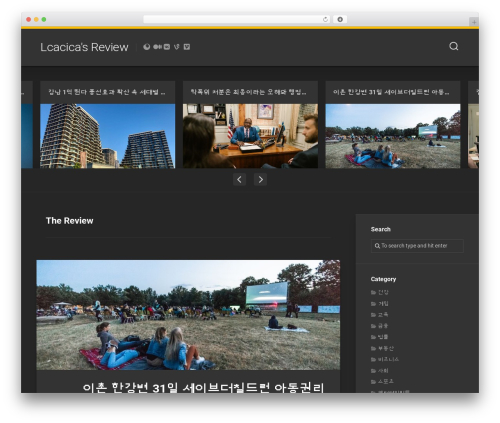Click the Medium social icon
500x423 pixels.
157,47
